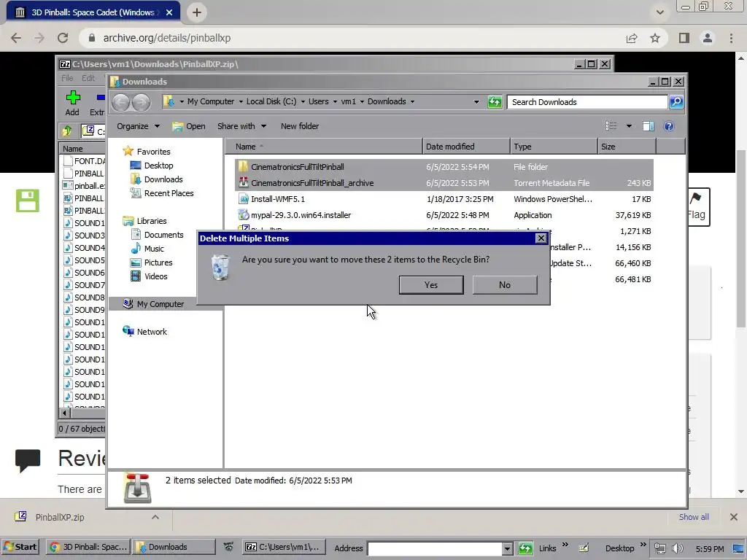Open the Share with dropdown
The width and height of the screenshot is (747, 560).
click(x=241, y=126)
